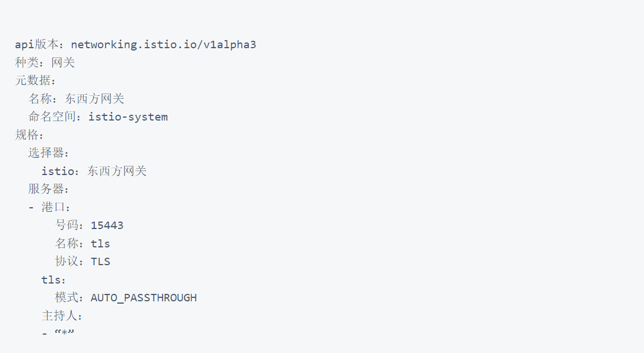Click the tls: section key
644x353 pixels.
[53, 280]
